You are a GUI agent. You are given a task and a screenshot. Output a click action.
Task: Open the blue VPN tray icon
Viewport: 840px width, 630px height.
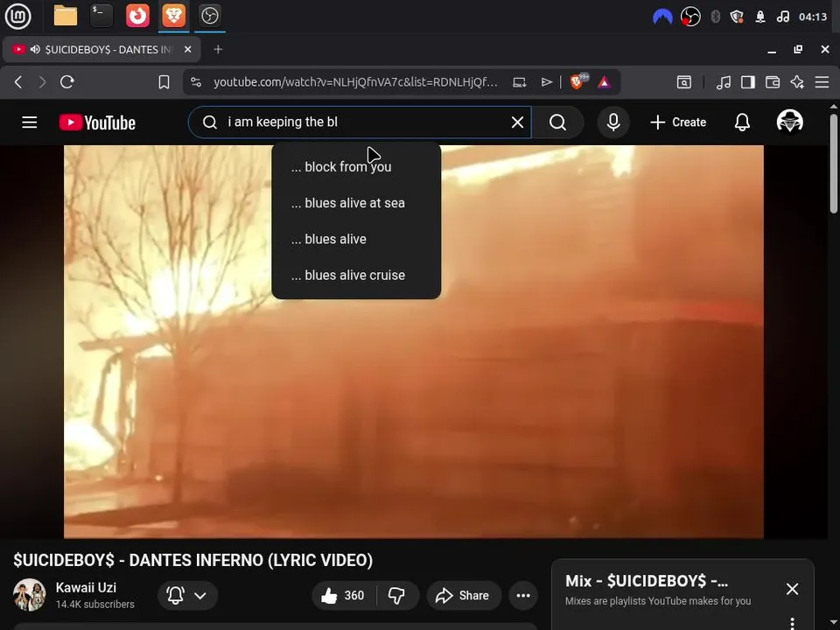coord(662,17)
